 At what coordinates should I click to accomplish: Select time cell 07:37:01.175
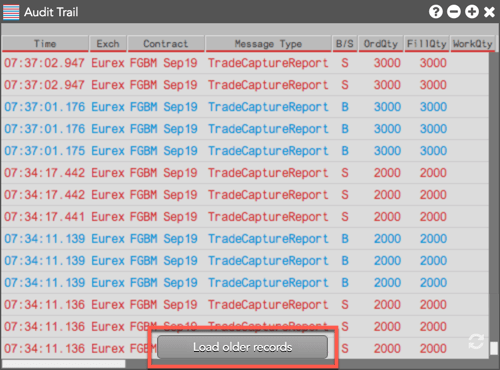click(x=44, y=151)
